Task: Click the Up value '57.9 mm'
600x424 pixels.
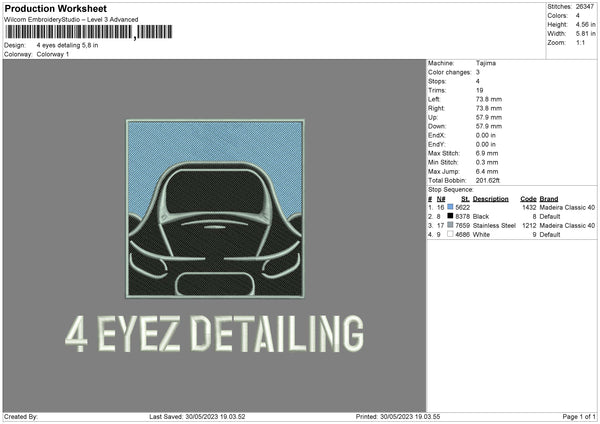Action: pyautogui.click(x=489, y=117)
